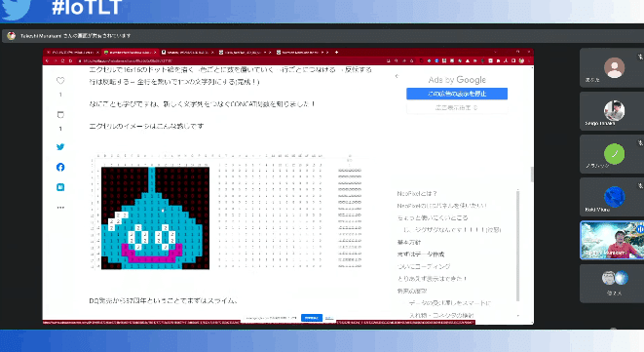The width and height of the screenshot is (644, 352).
Task: Jump to 'NeoPixelとは？' in the table of contents
Action: pos(417,193)
